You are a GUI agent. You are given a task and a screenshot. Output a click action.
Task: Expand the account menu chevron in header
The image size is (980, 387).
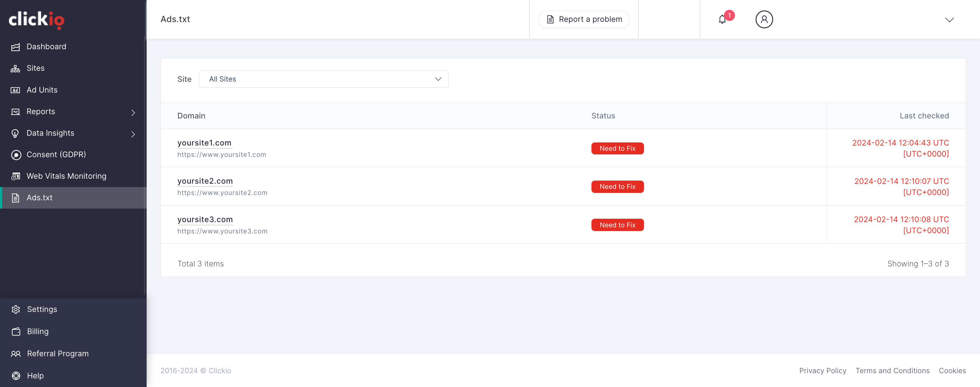pyautogui.click(x=950, y=20)
